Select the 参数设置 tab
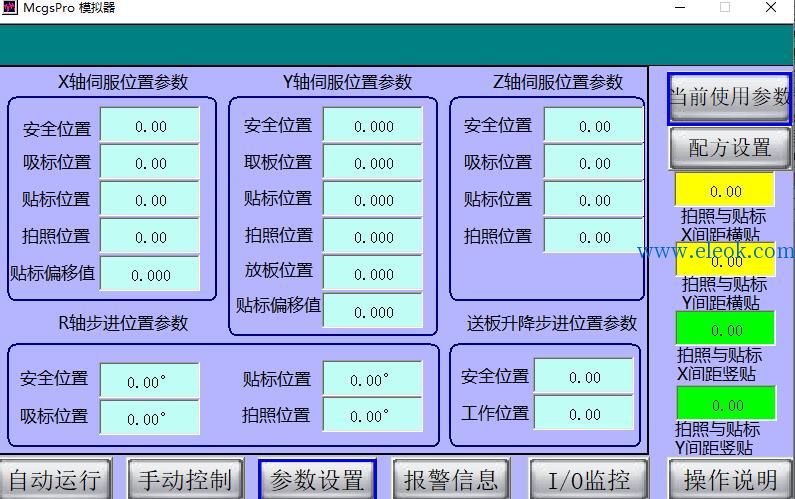The width and height of the screenshot is (795, 499). tap(317, 479)
